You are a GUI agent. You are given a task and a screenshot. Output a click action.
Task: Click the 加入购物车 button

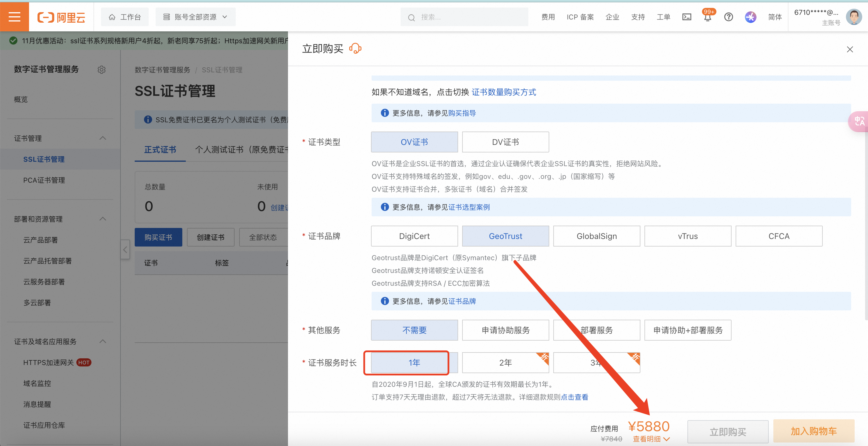coord(813,431)
